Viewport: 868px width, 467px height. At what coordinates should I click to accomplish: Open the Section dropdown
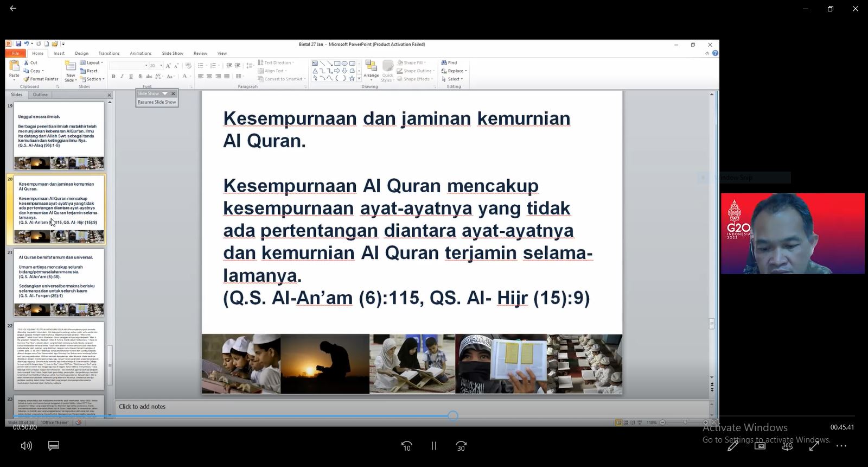(x=92, y=79)
